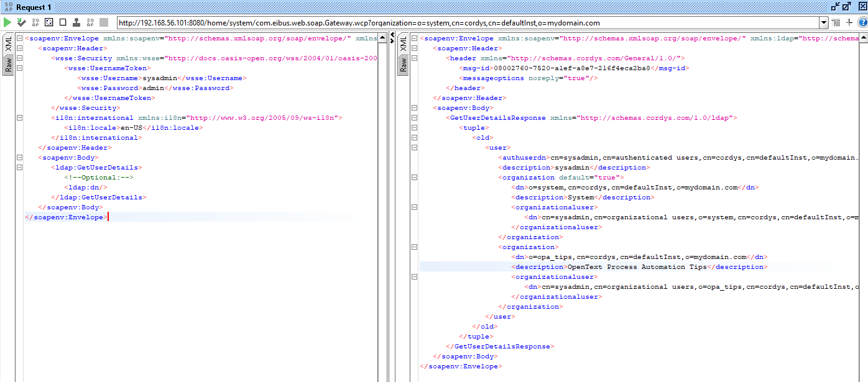The height and width of the screenshot is (382, 868).
Task: Open the endpoint URL dropdown arrow
Action: [x=824, y=22]
